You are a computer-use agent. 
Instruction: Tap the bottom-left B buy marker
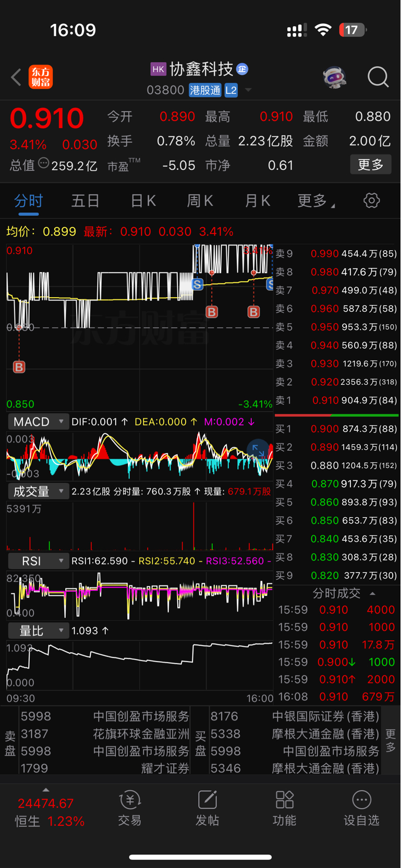tap(19, 367)
